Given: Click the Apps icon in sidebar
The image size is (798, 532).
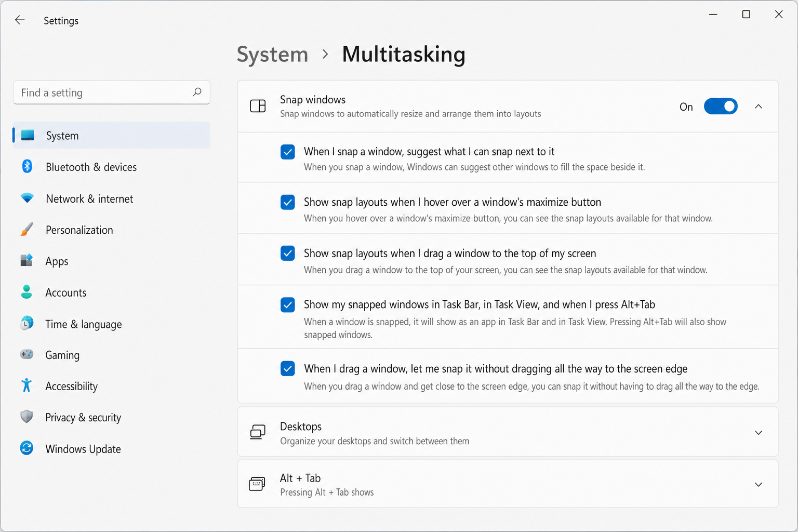Looking at the screenshot, I should click(x=26, y=260).
